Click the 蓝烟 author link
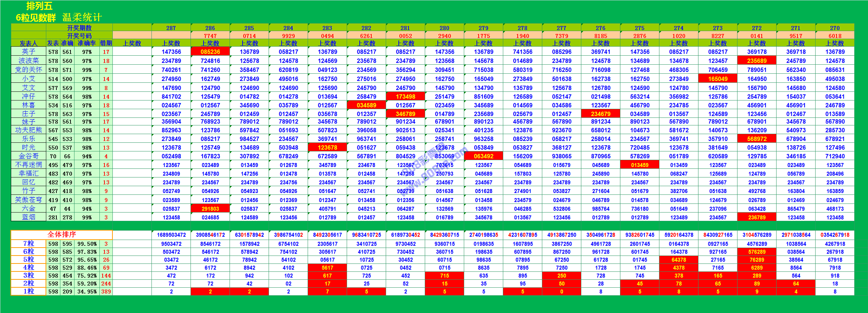This screenshot has height=313, width=868. [x=29, y=217]
